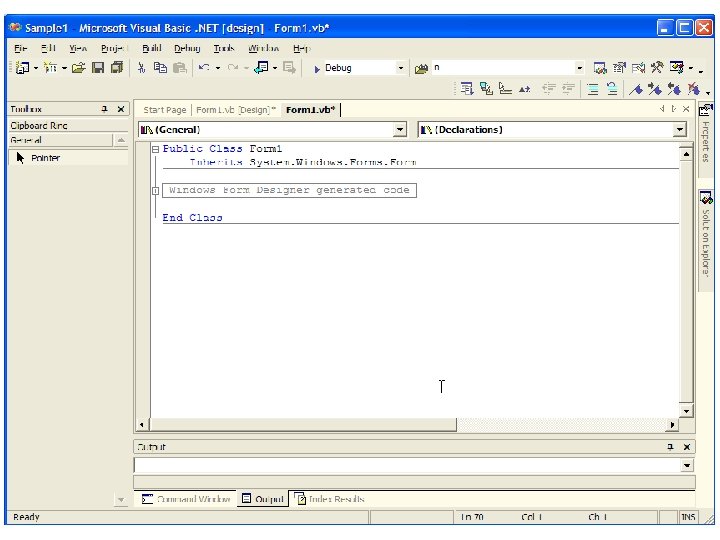Click the Find in Files icon

421,69
